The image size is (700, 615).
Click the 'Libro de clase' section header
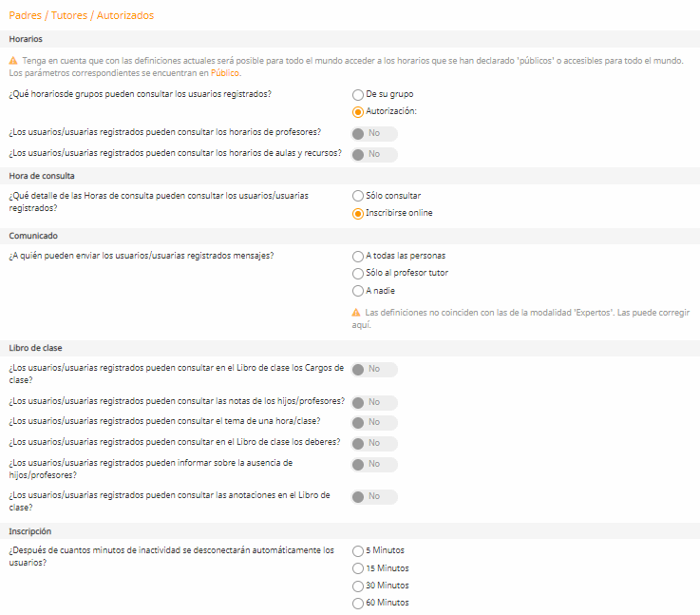click(350, 348)
